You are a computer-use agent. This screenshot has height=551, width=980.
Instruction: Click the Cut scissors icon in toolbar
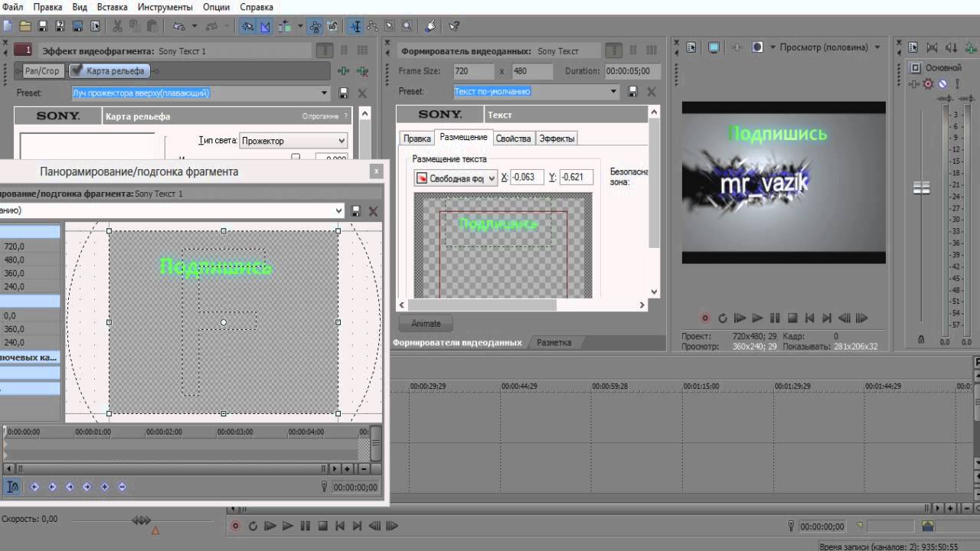pyautogui.click(x=117, y=26)
